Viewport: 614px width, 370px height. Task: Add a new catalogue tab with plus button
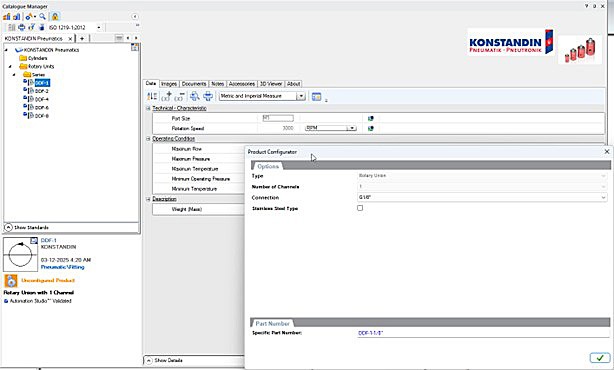pos(82,38)
